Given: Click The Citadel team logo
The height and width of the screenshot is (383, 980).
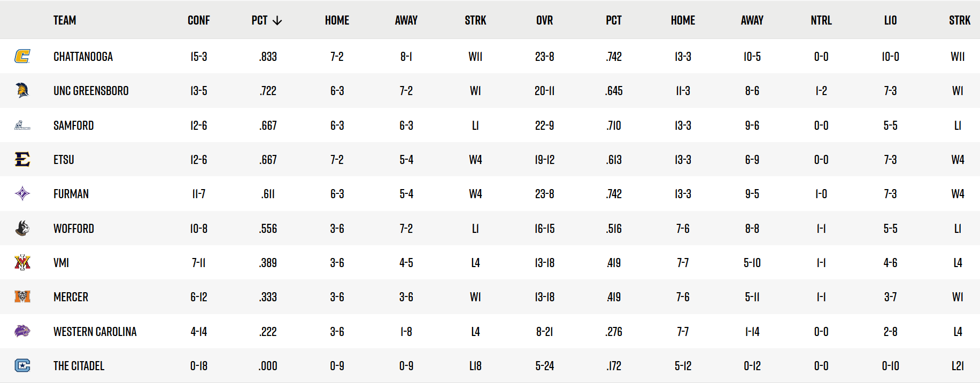Looking at the screenshot, I should tap(22, 365).
